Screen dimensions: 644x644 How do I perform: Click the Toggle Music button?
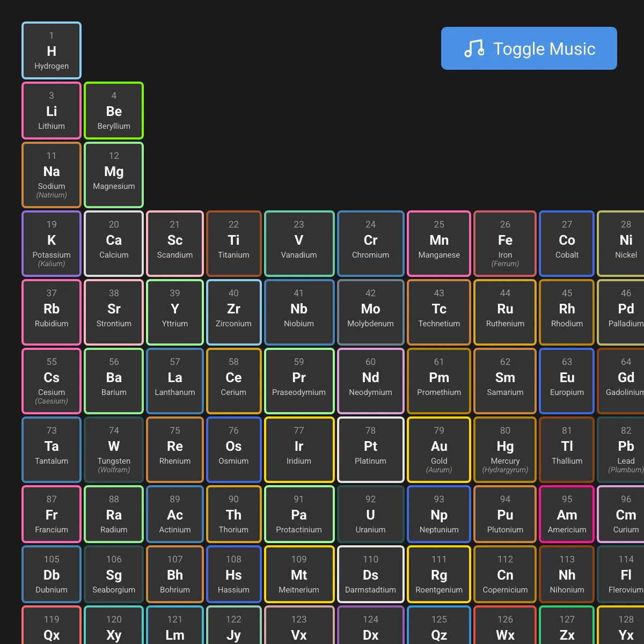[x=529, y=48]
